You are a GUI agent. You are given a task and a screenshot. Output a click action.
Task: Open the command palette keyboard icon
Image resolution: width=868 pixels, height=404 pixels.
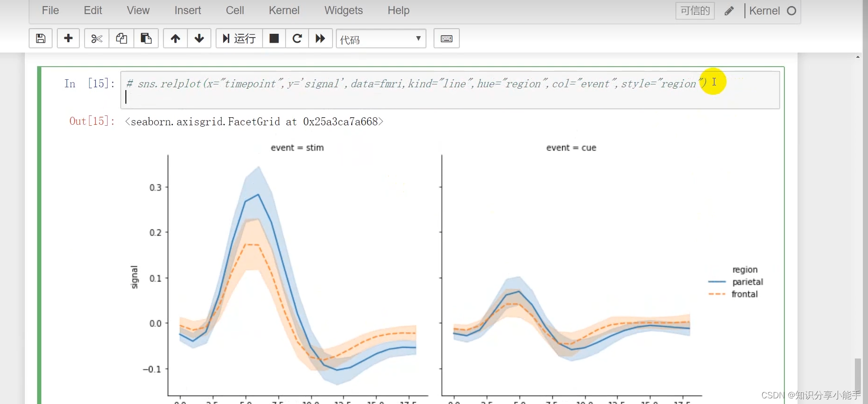click(447, 38)
